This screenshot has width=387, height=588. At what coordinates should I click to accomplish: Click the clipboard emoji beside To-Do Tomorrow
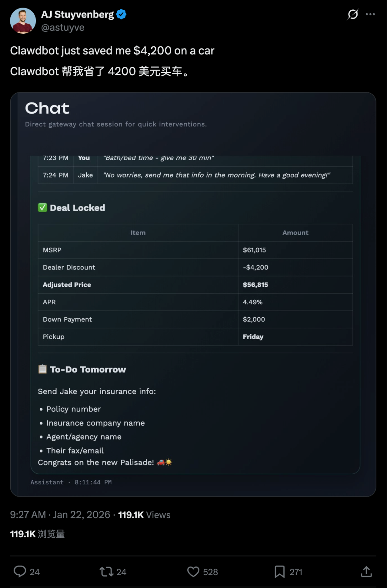pyautogui.click(x=42, y=369)
